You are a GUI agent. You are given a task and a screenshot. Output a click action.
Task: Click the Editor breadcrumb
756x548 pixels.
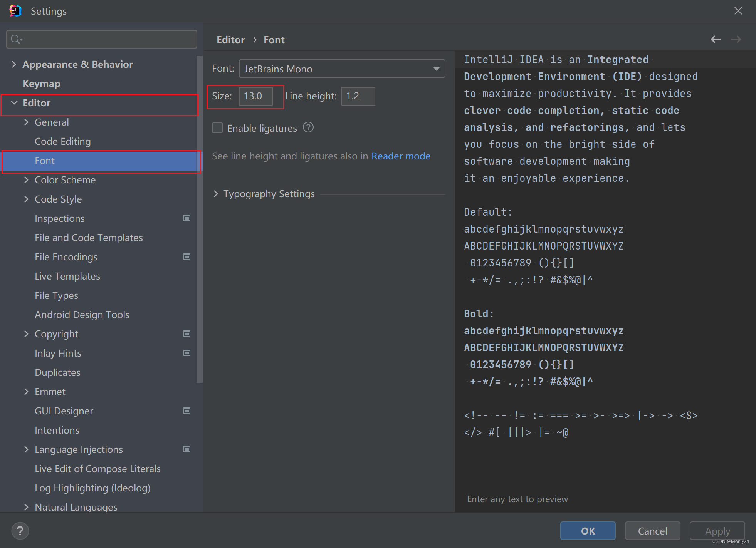click(x=230, y=40)
